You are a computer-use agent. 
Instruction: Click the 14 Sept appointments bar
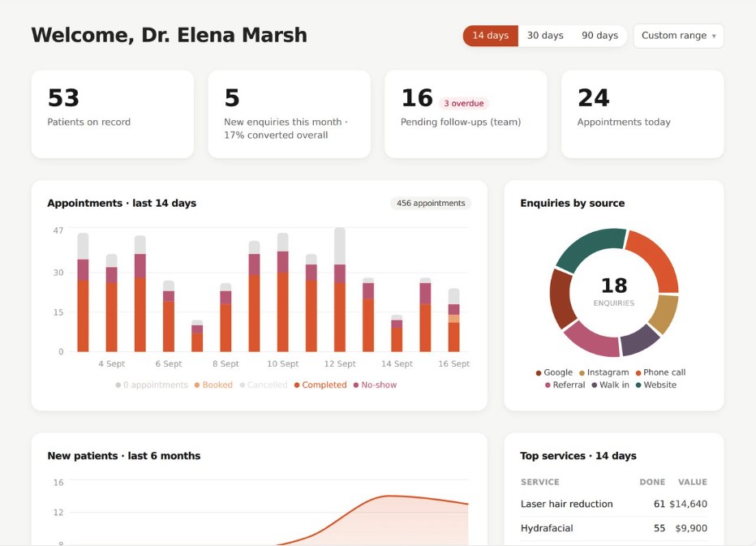(x=397, y=333)
